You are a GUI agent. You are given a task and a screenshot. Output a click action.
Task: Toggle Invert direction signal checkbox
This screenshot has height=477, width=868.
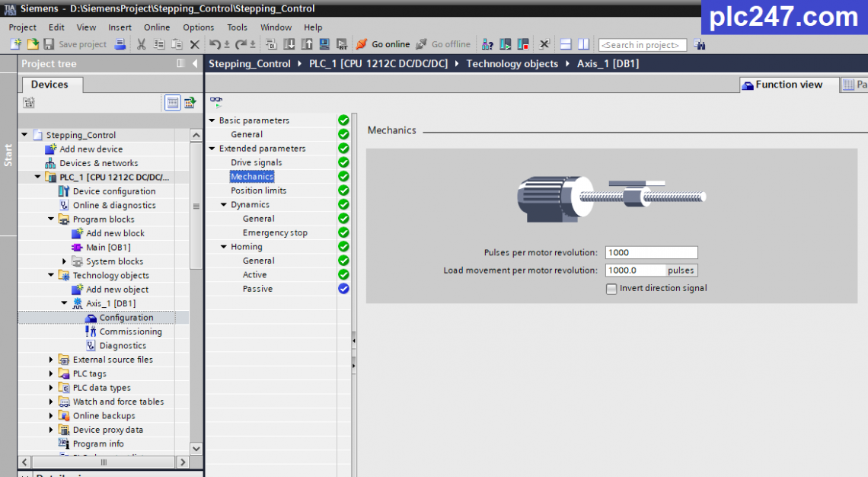611,289
